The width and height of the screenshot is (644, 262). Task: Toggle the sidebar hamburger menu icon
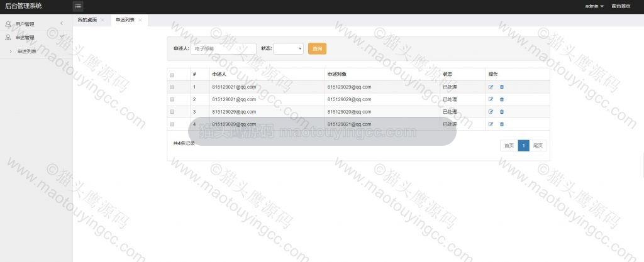pos(78,6)
